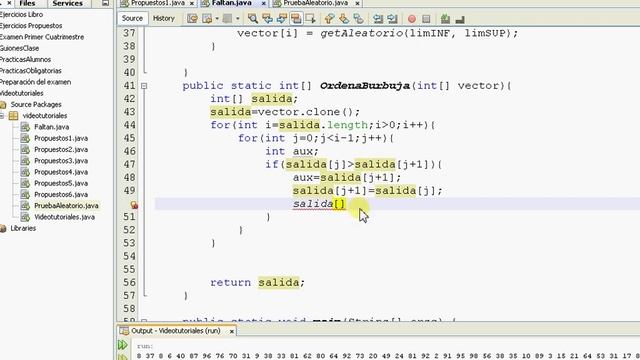Close the Output - Videotutoriales tab
Image resolution: width=640 pixels, height=360 pixels.
[x=231, y=331]
